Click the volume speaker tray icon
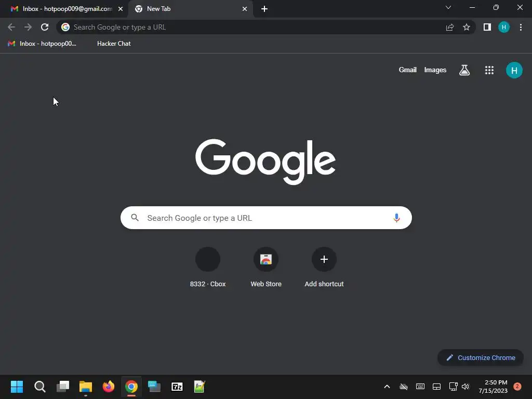The height and width of the screenshot is (399, 532). click(465, 387)
